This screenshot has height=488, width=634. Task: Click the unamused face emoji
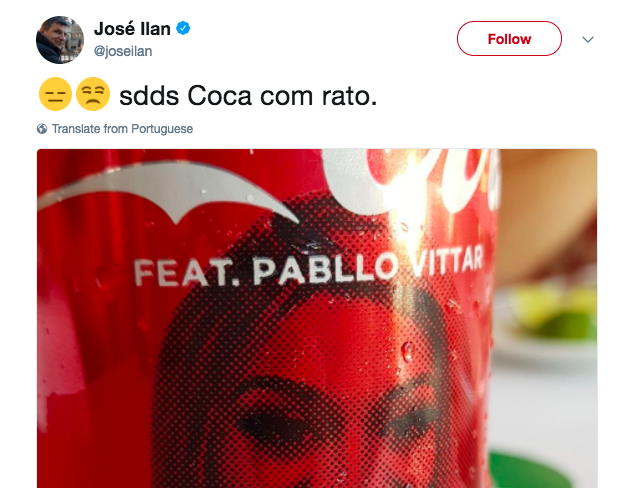click(x=93, y=94)
